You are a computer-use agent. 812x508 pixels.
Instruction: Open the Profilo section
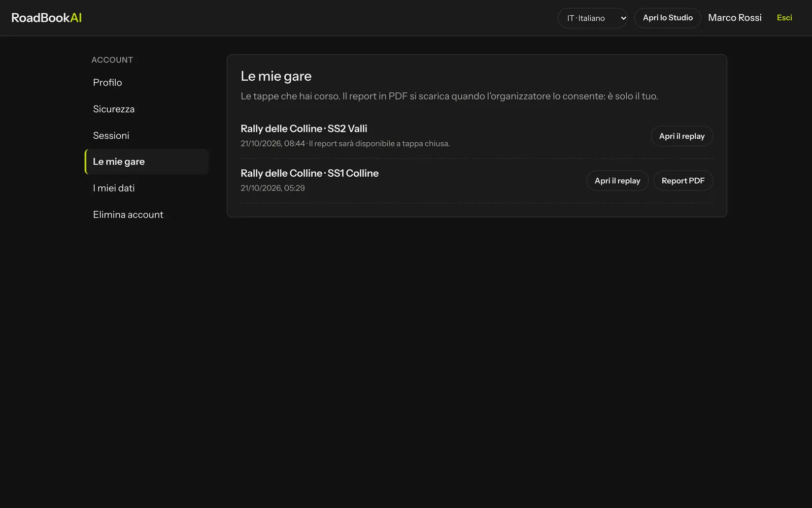(147, 82)
